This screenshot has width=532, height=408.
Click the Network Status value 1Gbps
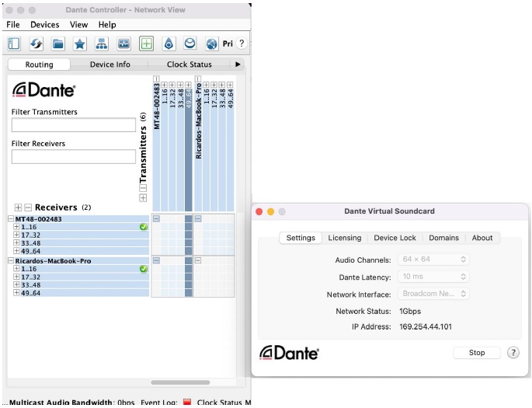(410, 312)
